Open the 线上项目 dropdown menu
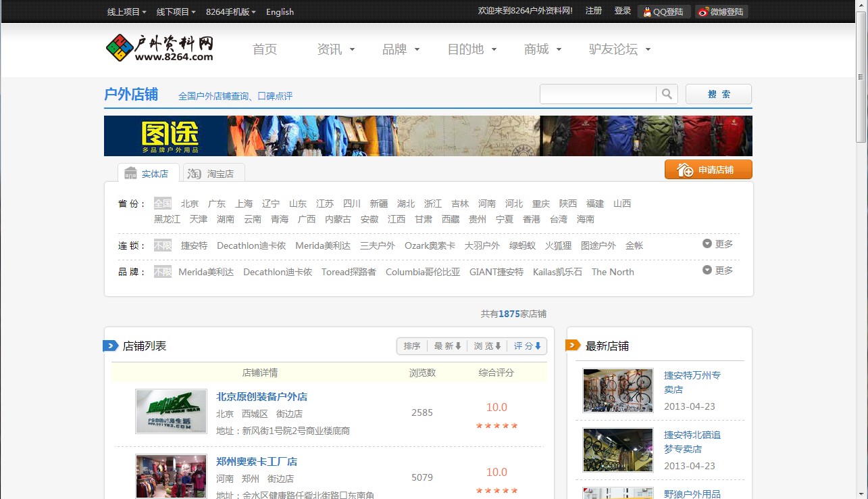This screenshot has height=499, width=868. click(126, 11)
